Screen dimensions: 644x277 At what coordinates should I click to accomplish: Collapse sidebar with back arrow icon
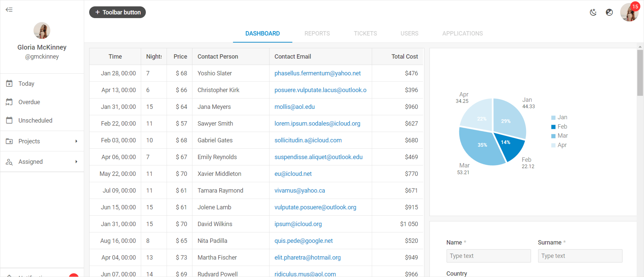9,10
